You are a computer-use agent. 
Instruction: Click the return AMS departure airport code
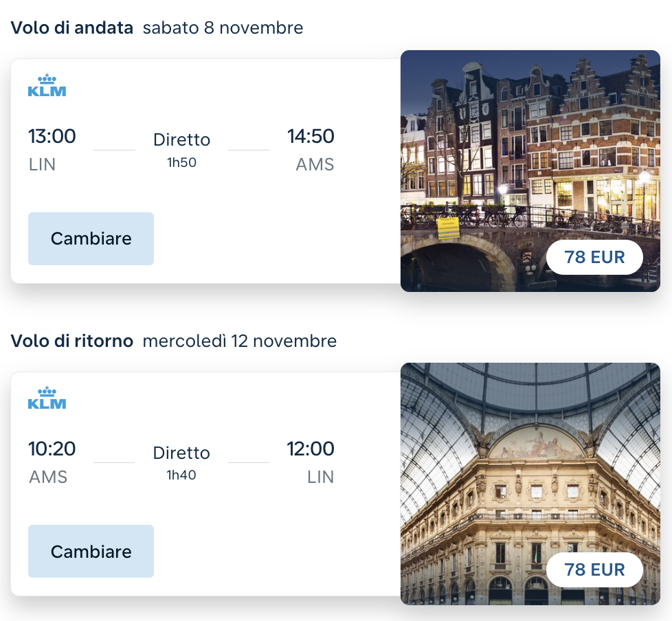[x=48, y=477]
